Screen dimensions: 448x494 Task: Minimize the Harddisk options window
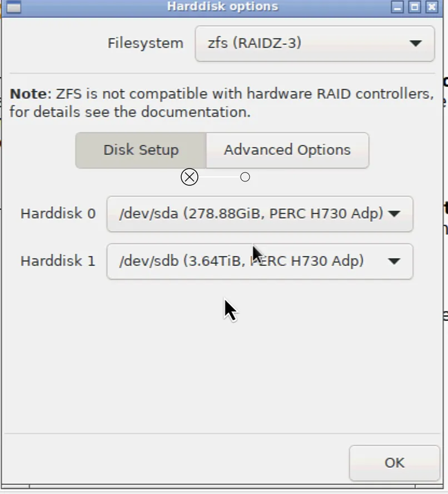pos(397,7)
